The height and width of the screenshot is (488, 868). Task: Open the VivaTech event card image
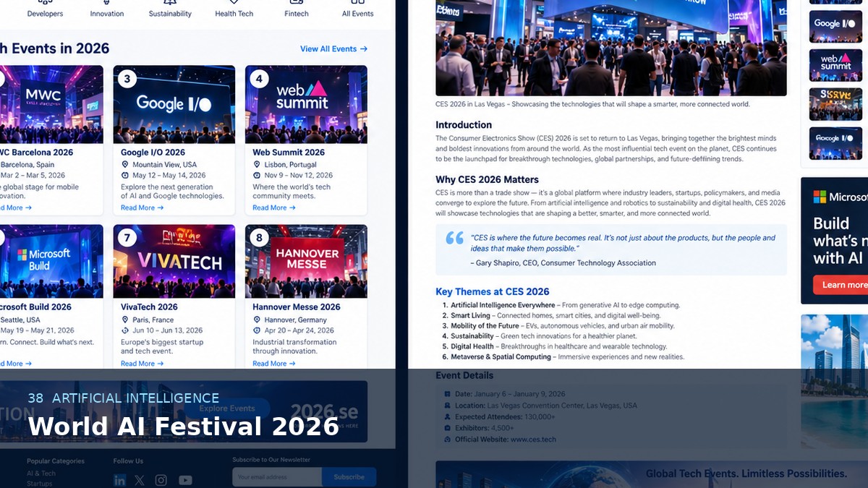174,261
